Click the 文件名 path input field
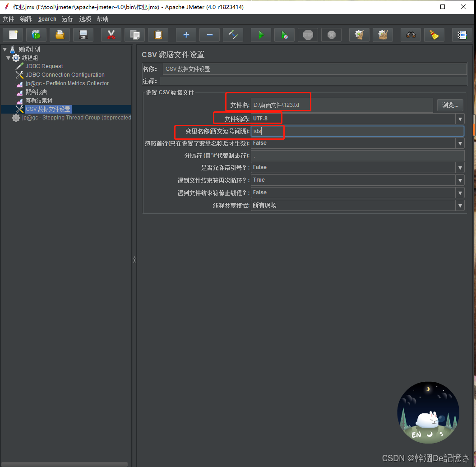The image size is (476, 467). point(342,105)
